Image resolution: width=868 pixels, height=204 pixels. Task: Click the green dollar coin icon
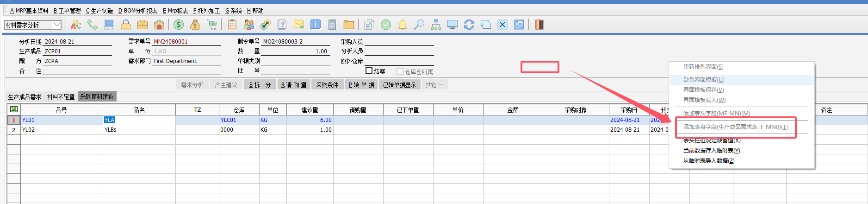[179, 25]
